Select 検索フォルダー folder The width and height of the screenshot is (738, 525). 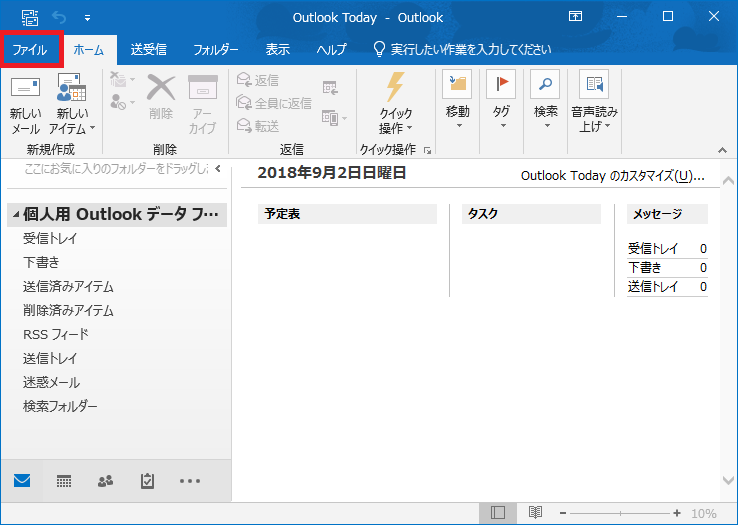(x=60, y=406)
